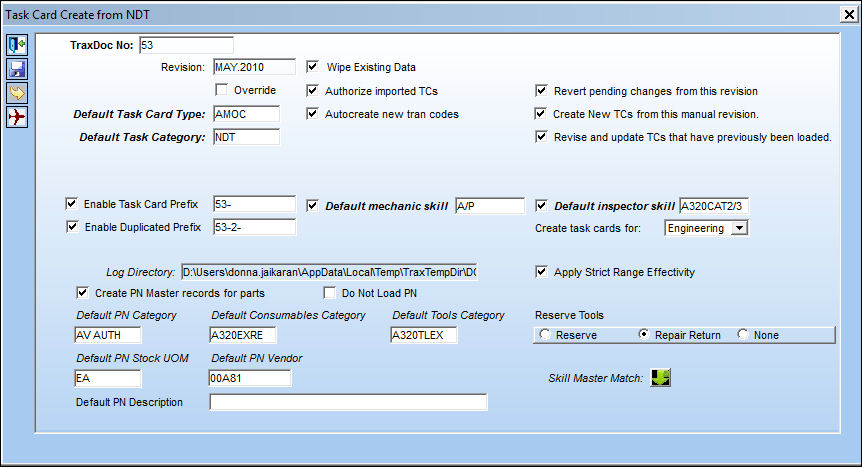Click Default inspector skill field A320CAT2/3
Image resolution: width=862 pixels, height=467 pixels.
pos(714,206)
